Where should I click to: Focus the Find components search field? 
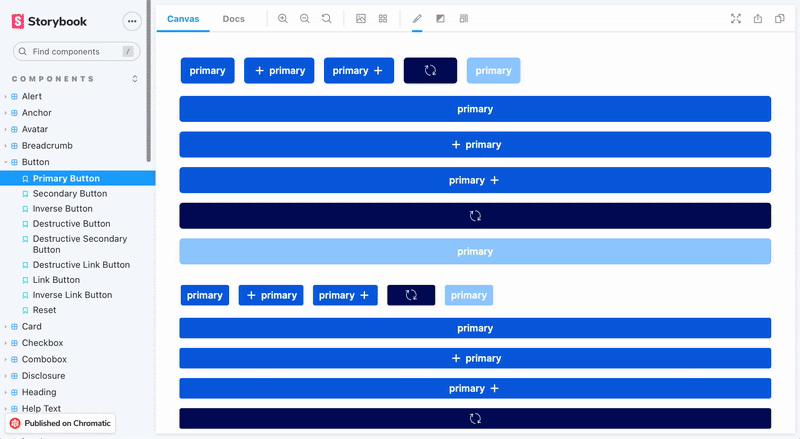tap(75, 51)
